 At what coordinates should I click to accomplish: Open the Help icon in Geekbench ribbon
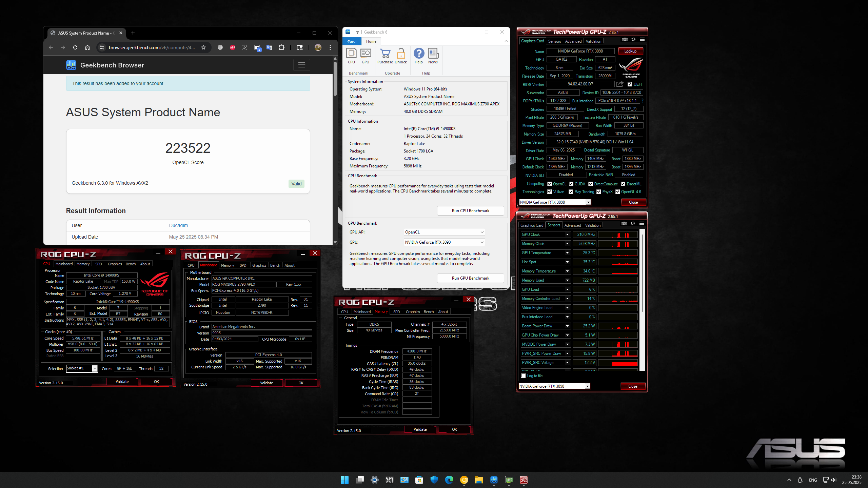tap(419, 56)
